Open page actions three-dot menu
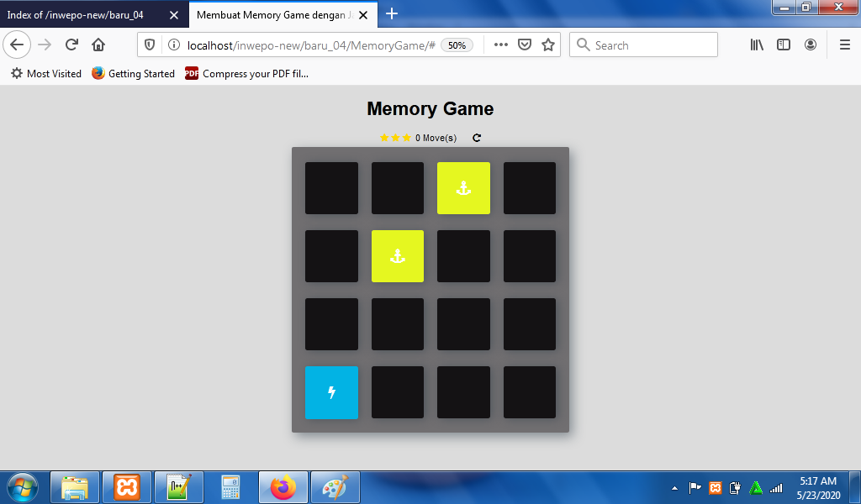 pyautogui.click(x=501, y=45)
